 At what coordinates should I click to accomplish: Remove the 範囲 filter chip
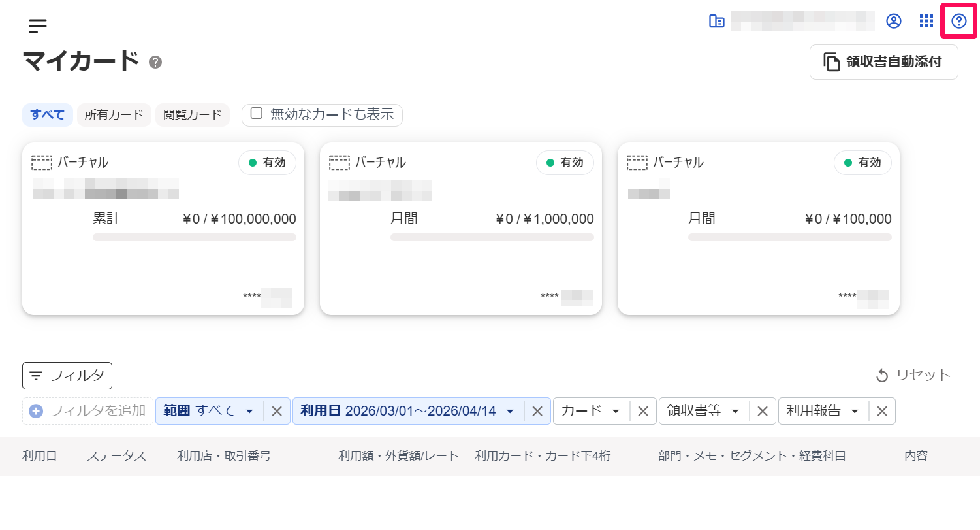pyautogui.click(x=277, y=411)
